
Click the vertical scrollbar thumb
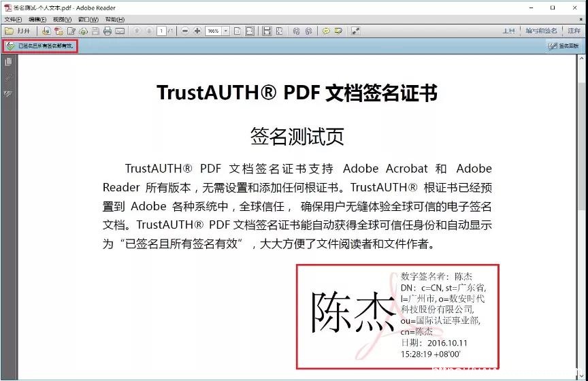(x=582, y=146)
